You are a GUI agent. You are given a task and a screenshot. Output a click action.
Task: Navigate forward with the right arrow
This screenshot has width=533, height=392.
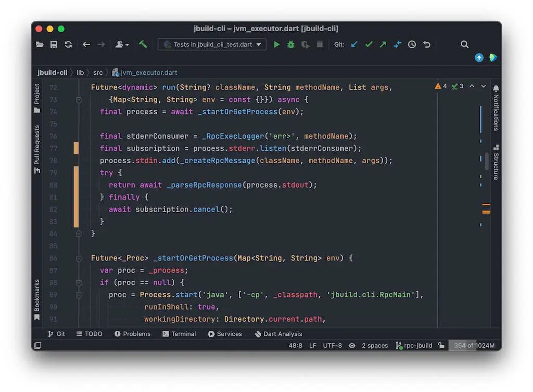(x=101, y=45)
